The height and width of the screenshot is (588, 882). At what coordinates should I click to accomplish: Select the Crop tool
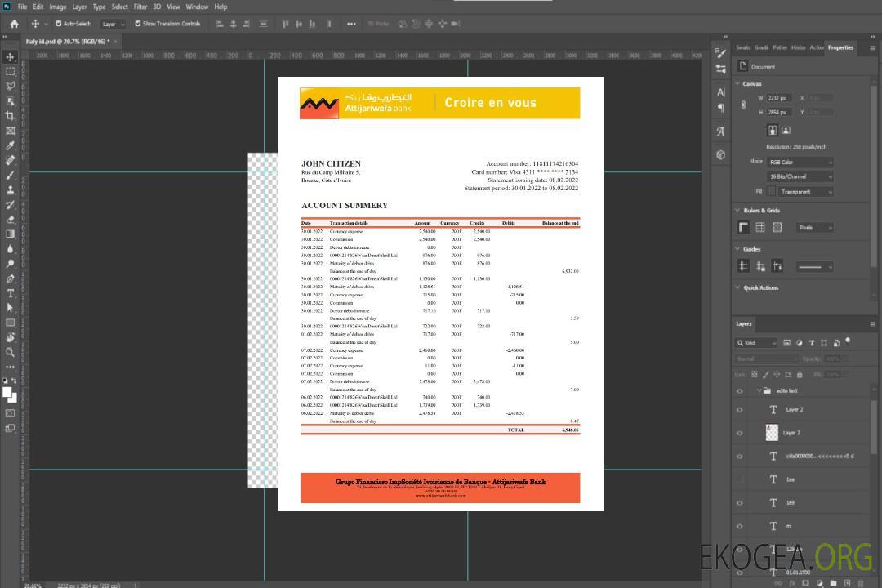(x=10, y=116)
